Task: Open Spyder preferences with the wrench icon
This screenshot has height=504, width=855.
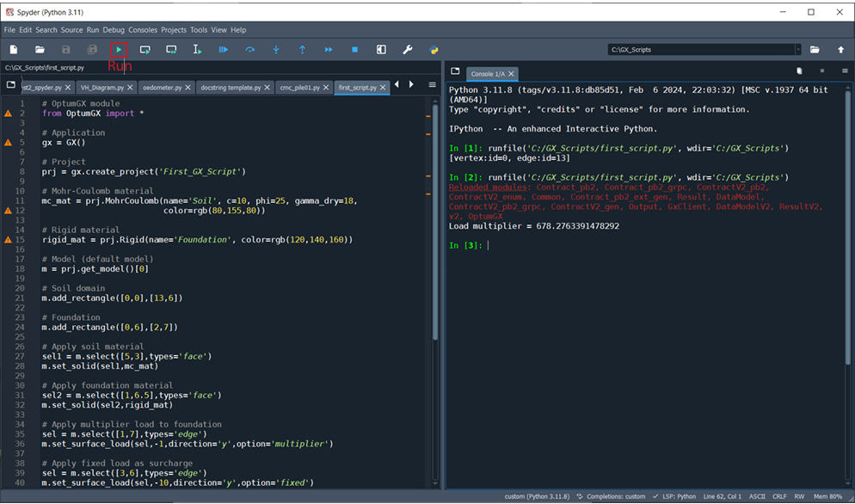Action: click(407, 50)
